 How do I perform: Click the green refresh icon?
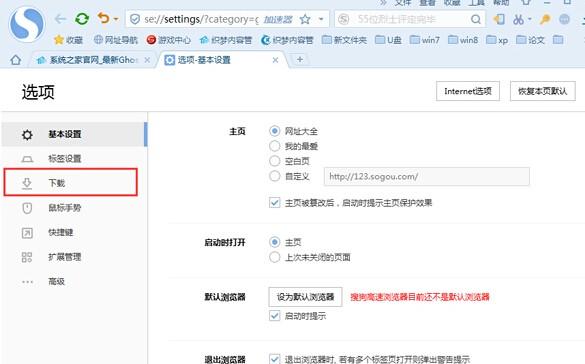(82, 19)
